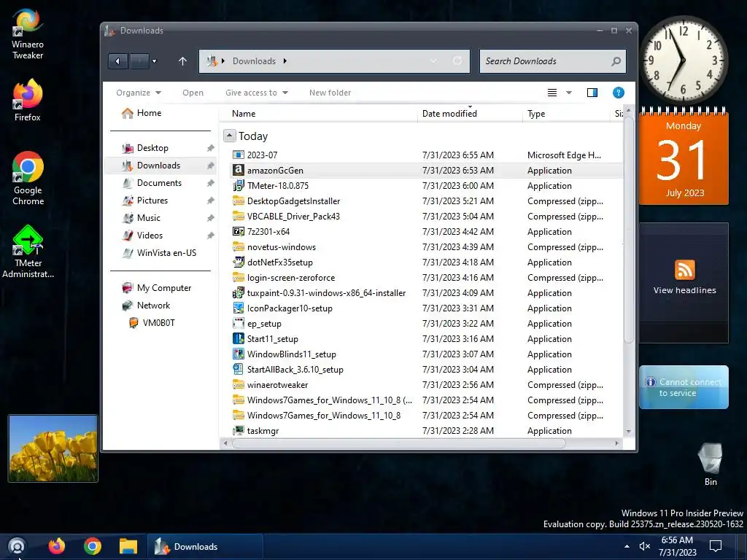Unpin Documents from quick access
The image size is (747, 560).
[x=210, y=183]
